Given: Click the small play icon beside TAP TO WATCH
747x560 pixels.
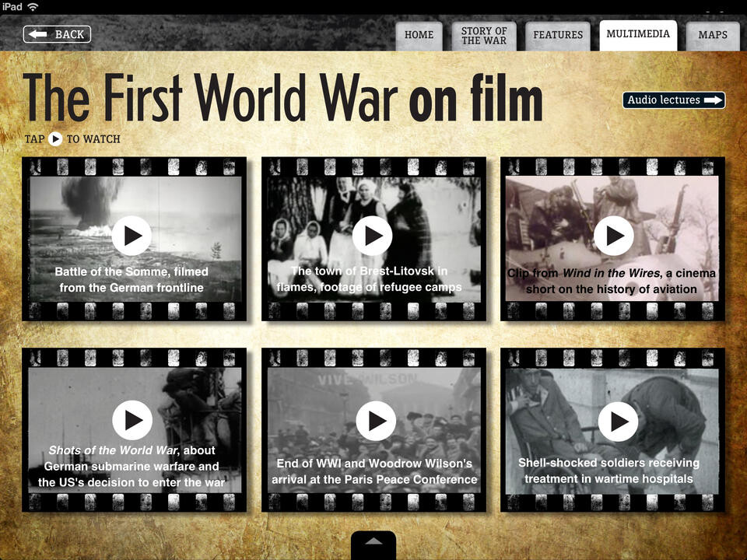Looking at the screenshot, I should pyautogui.click(x=55, y=139).
